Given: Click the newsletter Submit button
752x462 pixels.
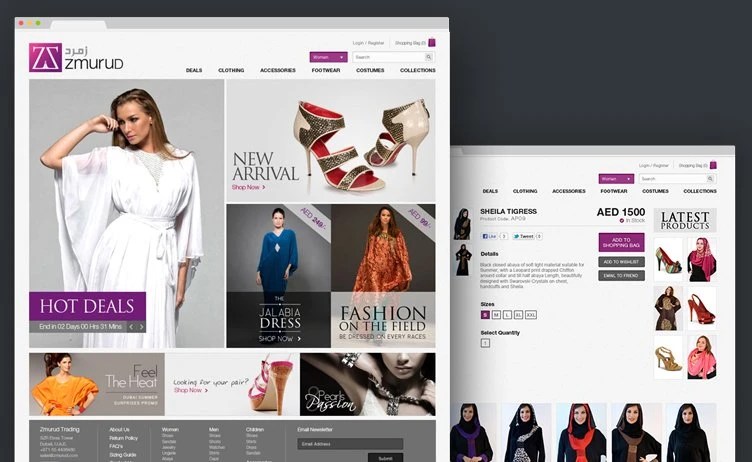Looking at the screenshot, I should point(386,458).
